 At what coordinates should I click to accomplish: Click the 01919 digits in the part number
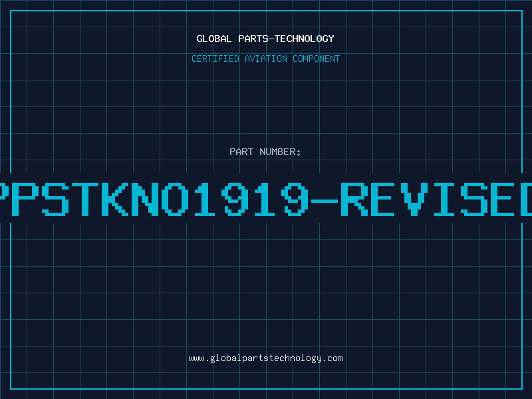click(x=235, y=199)
